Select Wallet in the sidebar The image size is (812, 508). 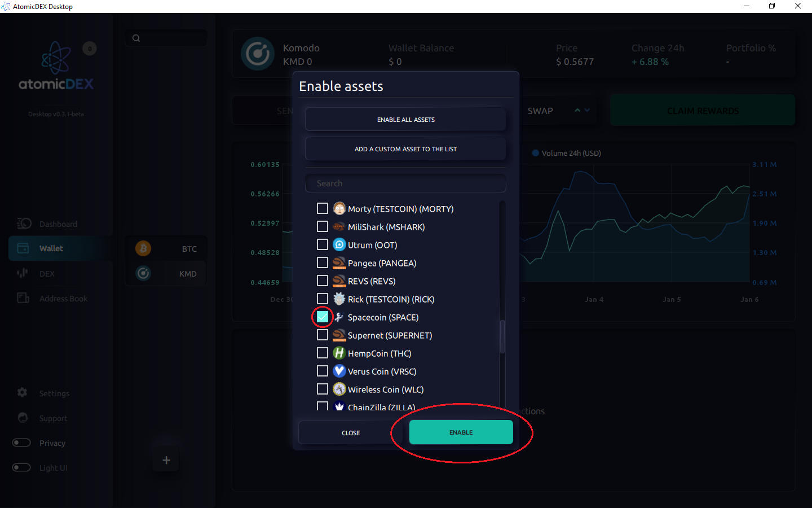point(60,248)
